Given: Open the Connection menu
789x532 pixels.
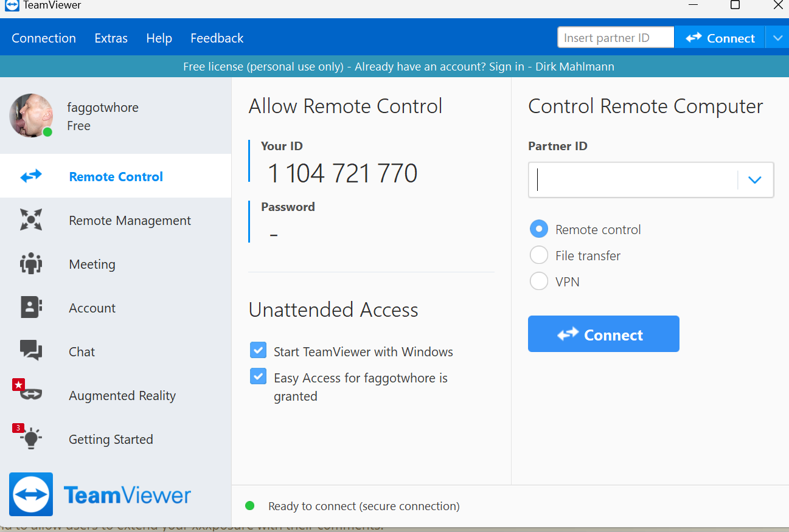Looking at the screenshot, I should (44, 38).
